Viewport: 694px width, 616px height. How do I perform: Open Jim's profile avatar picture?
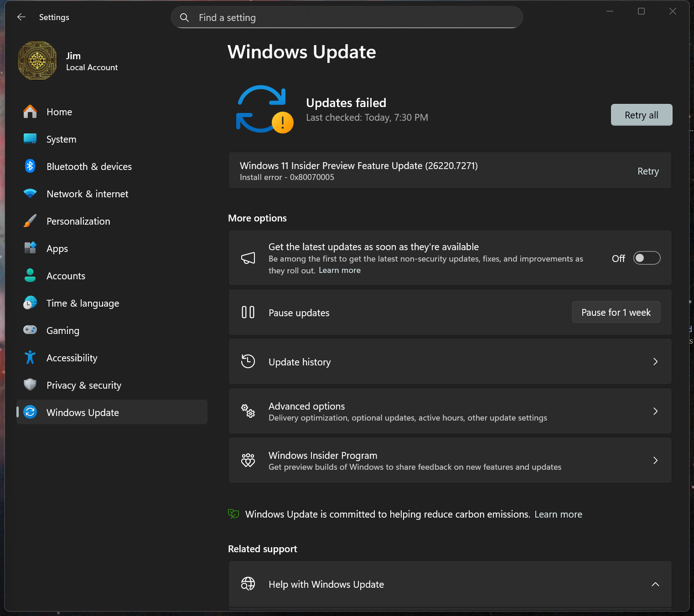[37, 61]
